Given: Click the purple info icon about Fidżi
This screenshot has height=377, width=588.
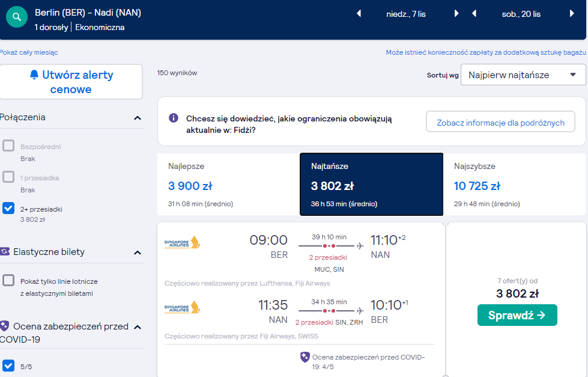Looking at the screenshot, I should 173,118.
